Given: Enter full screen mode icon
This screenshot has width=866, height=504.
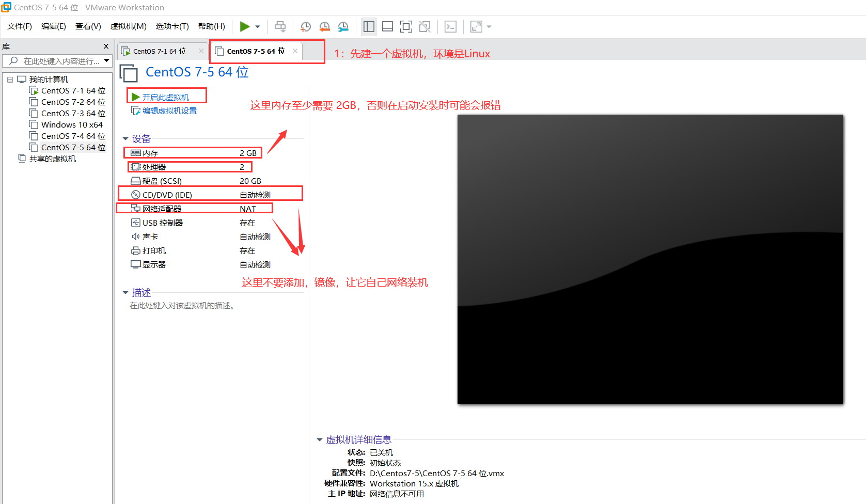Looking at the screenshot, I should point(406,26).
